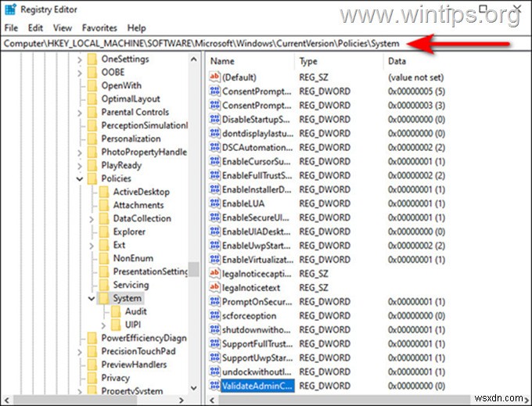Click the ActiveDesktop folder icon

pos(104,192)
